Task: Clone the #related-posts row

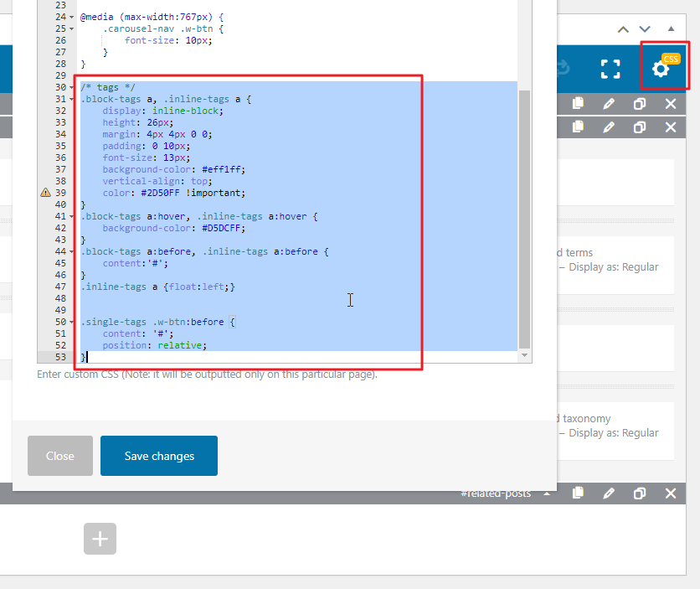Action: 639,493
